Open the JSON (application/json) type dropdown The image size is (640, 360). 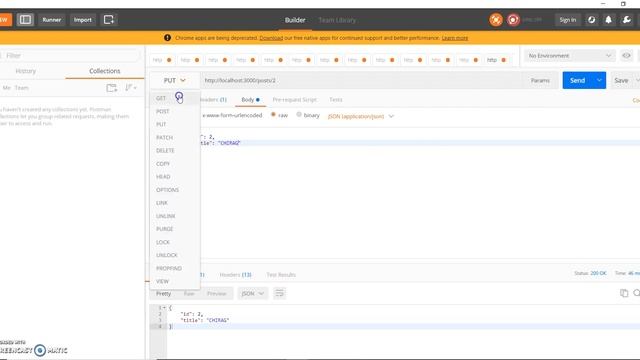(361, 116)
